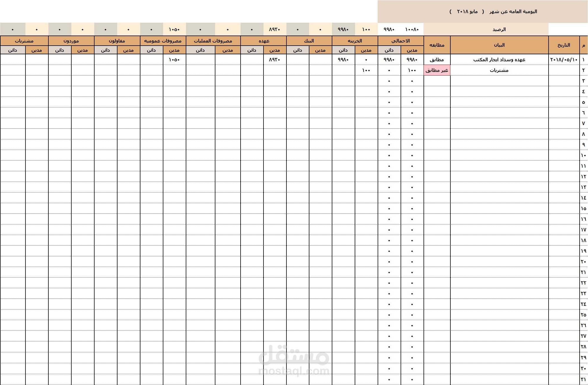Click the عهده group header
Image resolution: width=588 pixels, height=385 pixels.
coord(264,41)
